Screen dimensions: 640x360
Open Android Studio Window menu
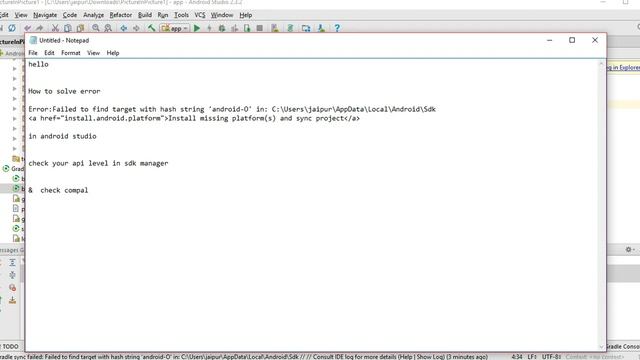pyautogui.click(x=222, y=15)
